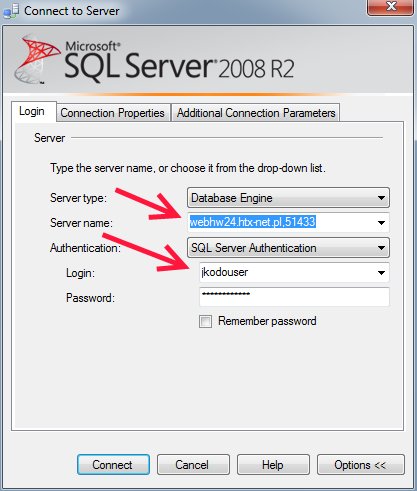Click the Cancel button
The height and width of the screenshot is (491, 417).
pos(193,465)
